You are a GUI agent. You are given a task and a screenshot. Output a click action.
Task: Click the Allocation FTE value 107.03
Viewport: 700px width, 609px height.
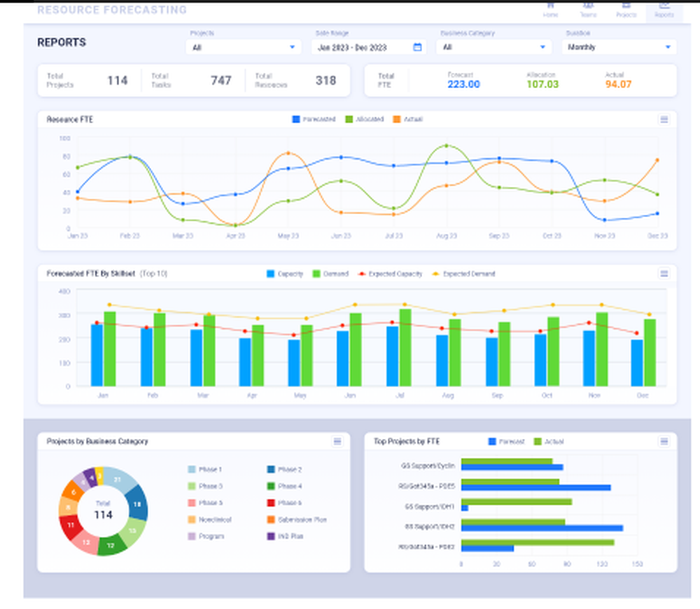click(542, 85)
